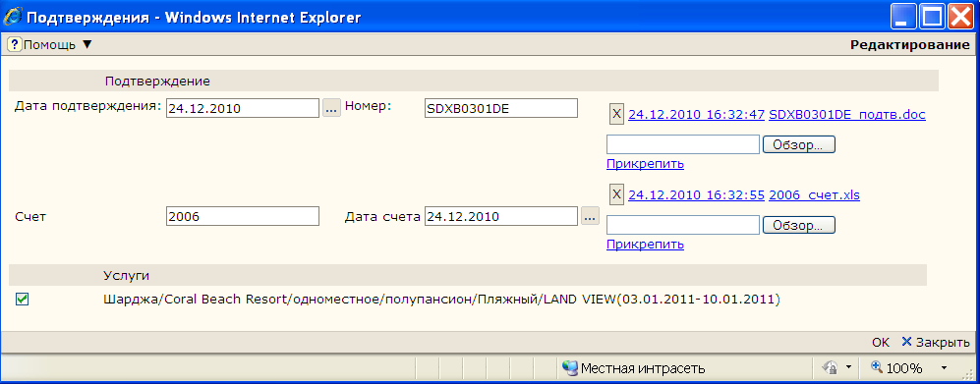The image size is (980, 384).
Task: Open the SDXB0301DE_подтв.doc file link
Action: click(x=847, y=115)
